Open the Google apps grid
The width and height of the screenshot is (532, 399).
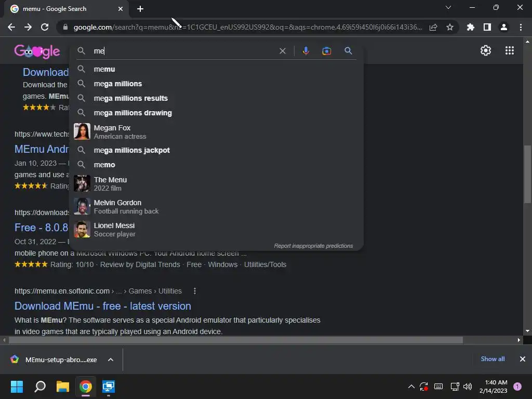(510, 50)
